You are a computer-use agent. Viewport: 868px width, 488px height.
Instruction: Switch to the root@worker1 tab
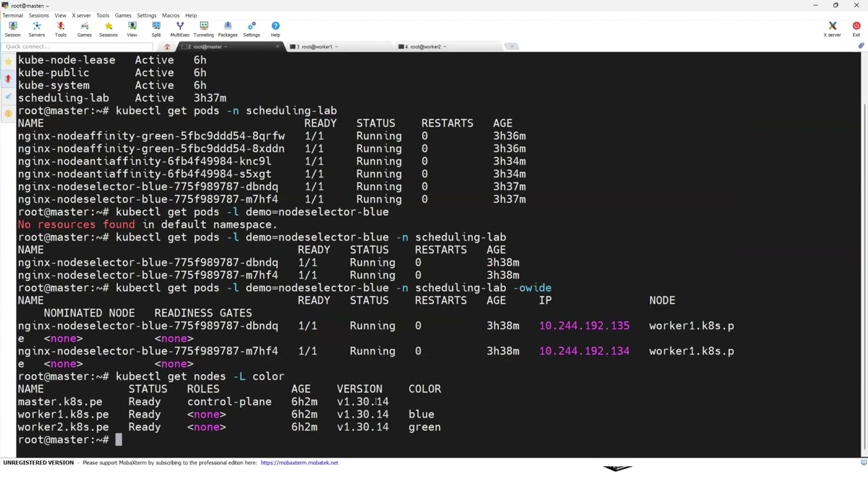pyautogui.click(x=339, y=47)
